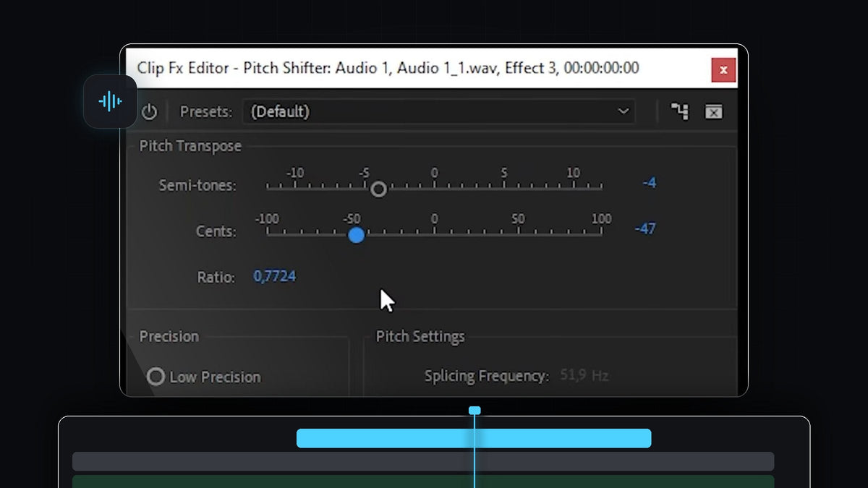Click the Splicing Frequency value 51,9 Hz
This screenshot has width=868, height=488.
point(584,375)
